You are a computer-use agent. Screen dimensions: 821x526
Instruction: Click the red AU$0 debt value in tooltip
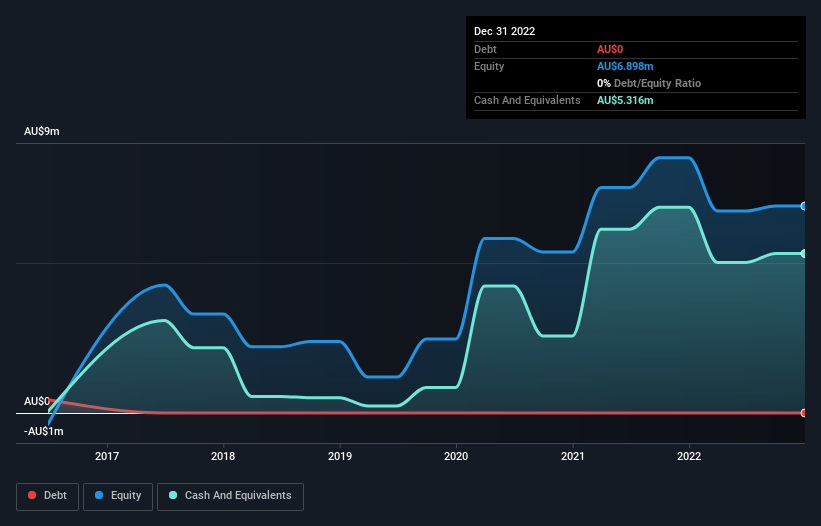(610, 49)
